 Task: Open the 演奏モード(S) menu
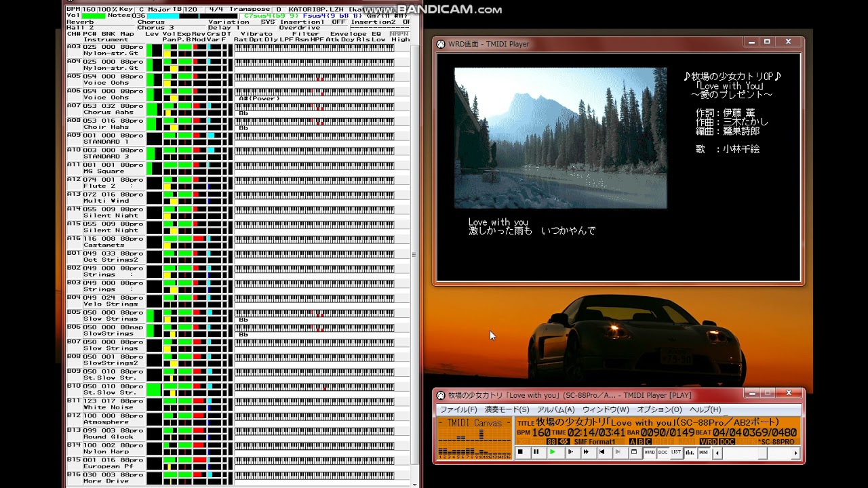point(507,409)
